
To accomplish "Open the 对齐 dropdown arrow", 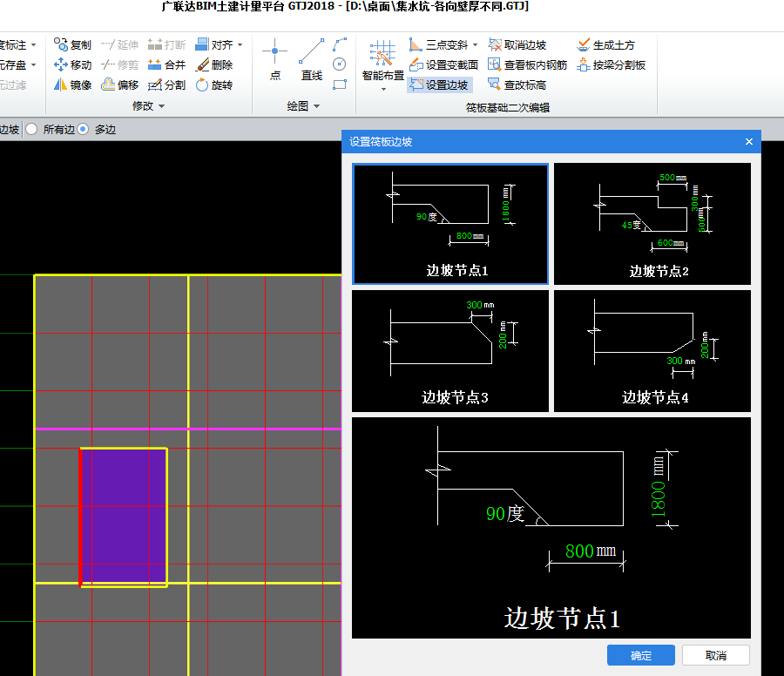I will [240, 45].
